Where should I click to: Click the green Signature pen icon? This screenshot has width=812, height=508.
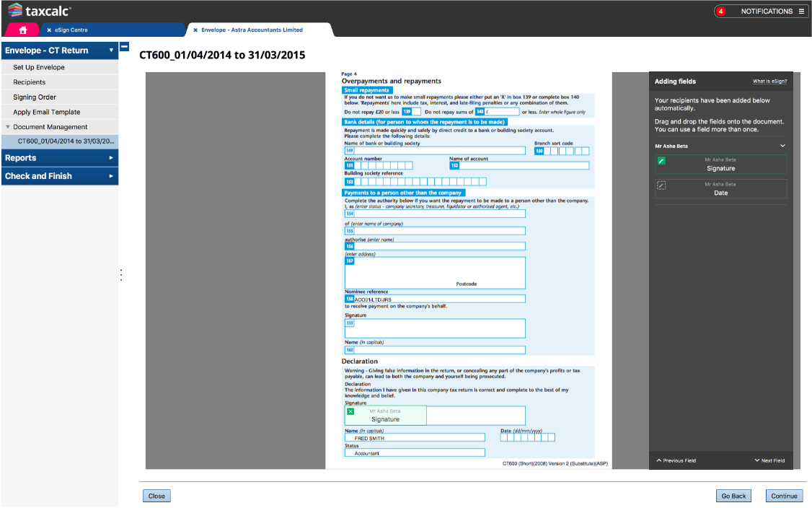coord(661,161)
